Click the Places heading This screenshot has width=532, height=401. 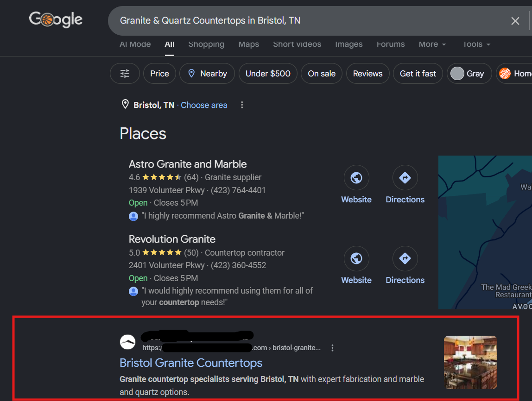click(x=143, y=133)
